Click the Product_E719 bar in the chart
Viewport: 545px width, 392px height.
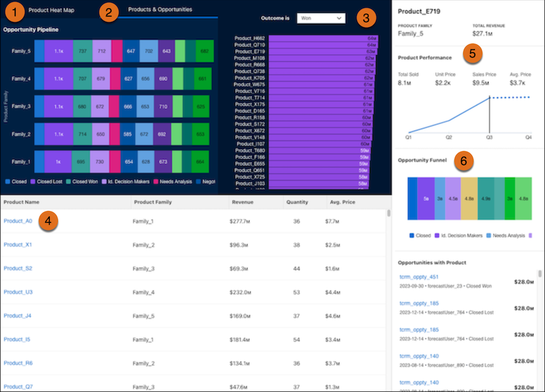322,52
